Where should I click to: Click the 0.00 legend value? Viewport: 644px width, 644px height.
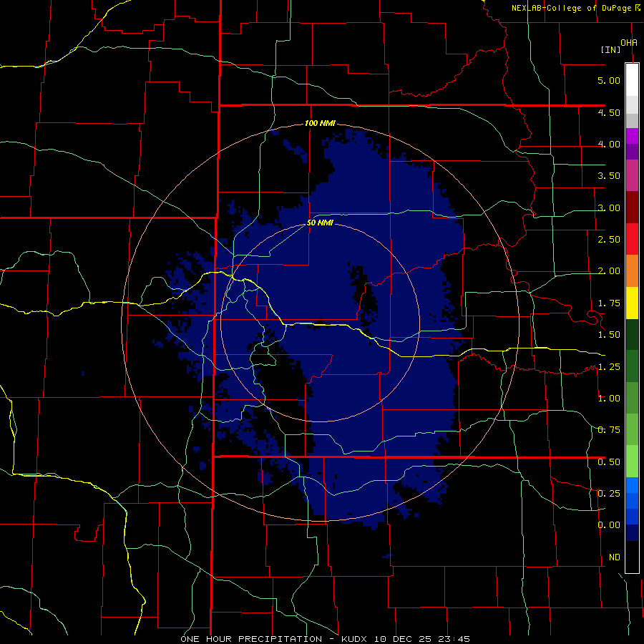click(x=609, y=525)
